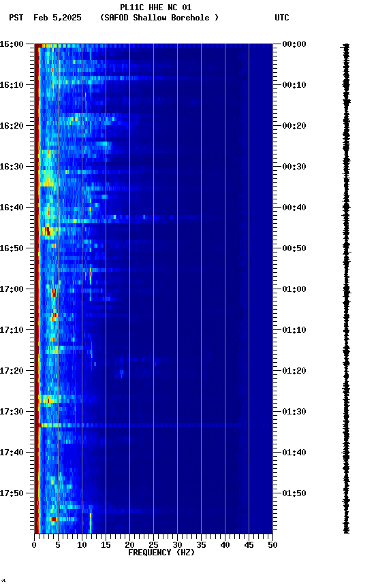Screen dimensions: 376x588
Task: Click the 15 Hz frequency tick label
Action: [106, 546]
